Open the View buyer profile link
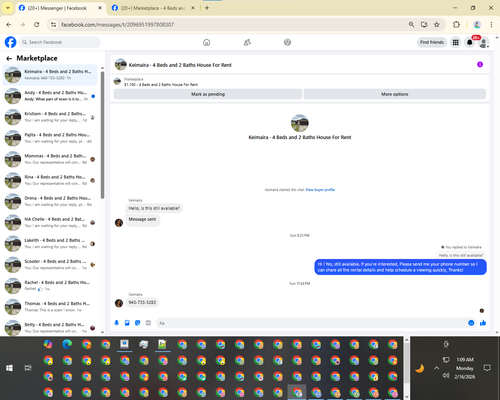The height and width of the screenshot is (400, 500). (x=320, y=190)
